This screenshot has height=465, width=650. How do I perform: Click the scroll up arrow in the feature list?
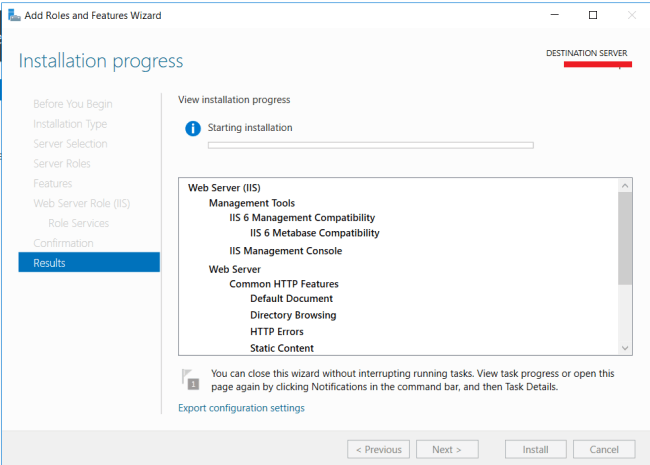(625, 186)
